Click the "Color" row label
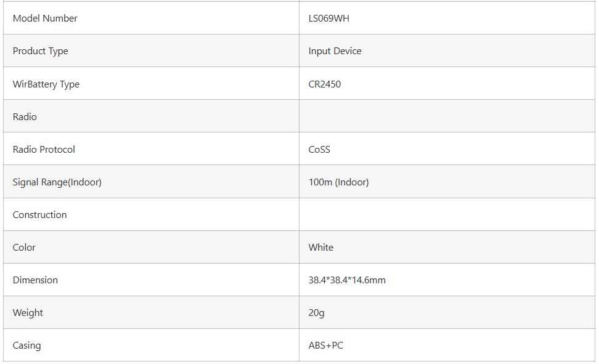The image size is (599, 364). [x=24, y=248]
